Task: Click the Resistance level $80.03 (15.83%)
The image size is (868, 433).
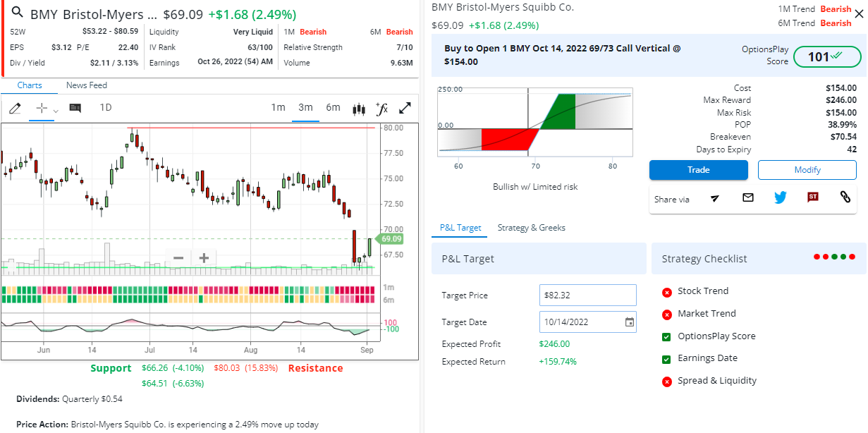Action: [x=246, y=368]
